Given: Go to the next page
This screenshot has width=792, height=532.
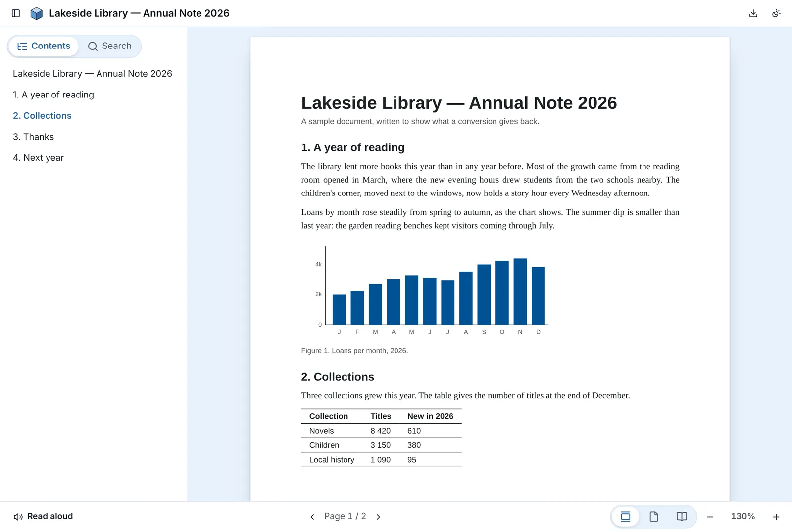Looking at the screenshot, I should click(x=378, y=517).
